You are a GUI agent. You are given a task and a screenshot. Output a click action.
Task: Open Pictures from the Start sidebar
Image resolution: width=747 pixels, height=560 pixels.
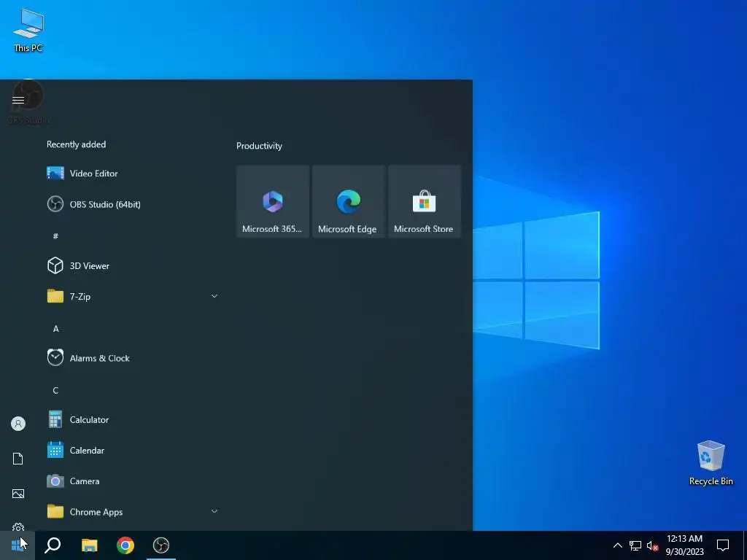tap(18, 494)
